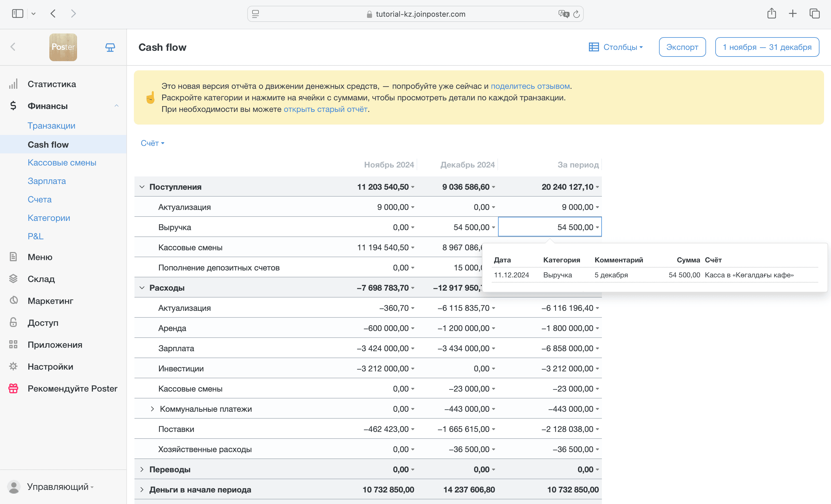This screenshot has width=831, height=504.
Task: Click the selected Выручка cell 54 500,00 за период
Action: 550,227
